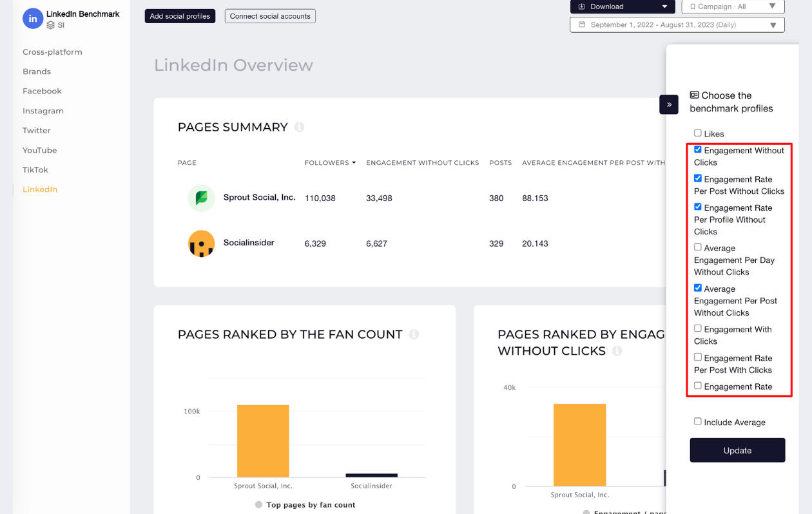The width and height of the screenshot is (812, 514).
Task: Click the calendar icon in the date range field
Action: click(582, 24)
